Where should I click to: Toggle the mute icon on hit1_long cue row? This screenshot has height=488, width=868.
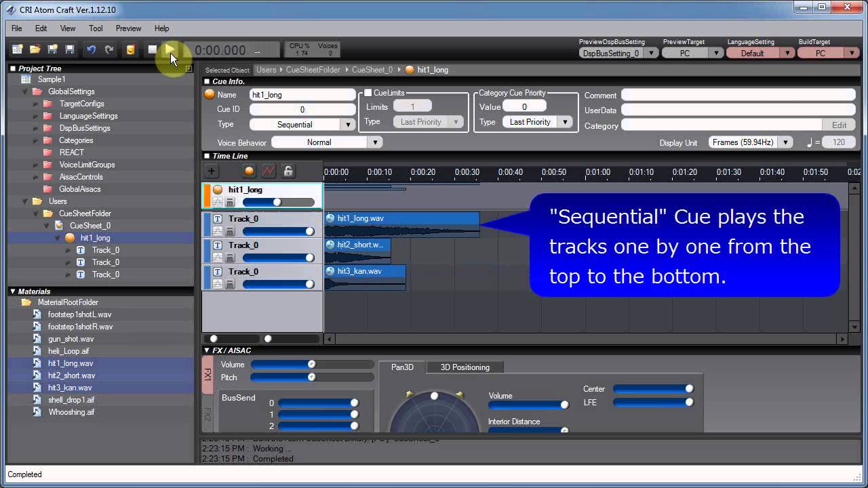pyautogui.click(x=230, y=202)
